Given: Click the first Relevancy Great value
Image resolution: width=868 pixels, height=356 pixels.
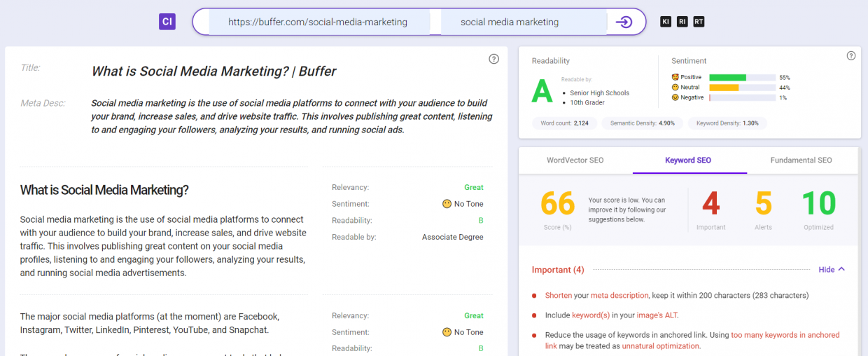Looking at the screenshot, I should 474,187.
